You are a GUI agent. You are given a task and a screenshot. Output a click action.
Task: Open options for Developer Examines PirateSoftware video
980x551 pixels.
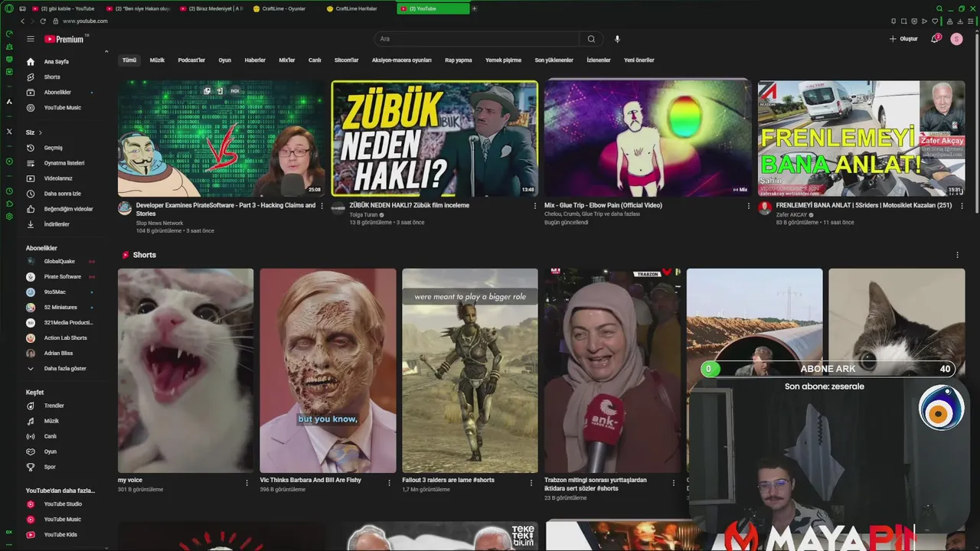[x=322, y=206]
